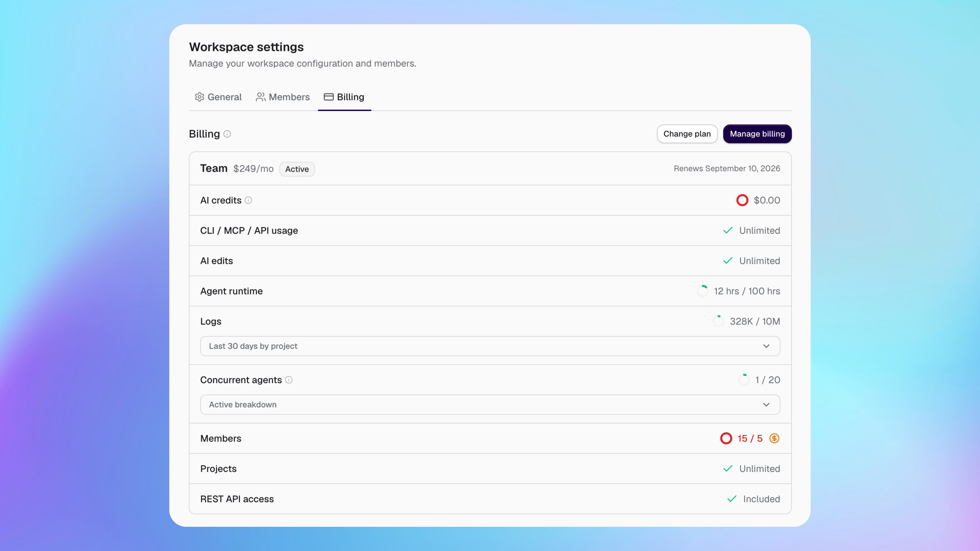Click the Team plan name

pyautogui.click(x=214, y=169)
